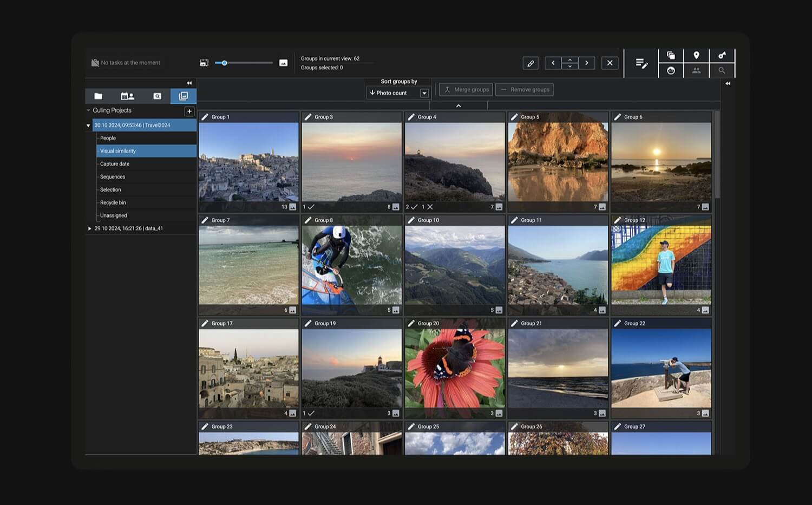Select Group 8 windsurfer thumbnail
Image resolution: width=812 pixels, height=505 pixels.
click(x=352, y=265)
